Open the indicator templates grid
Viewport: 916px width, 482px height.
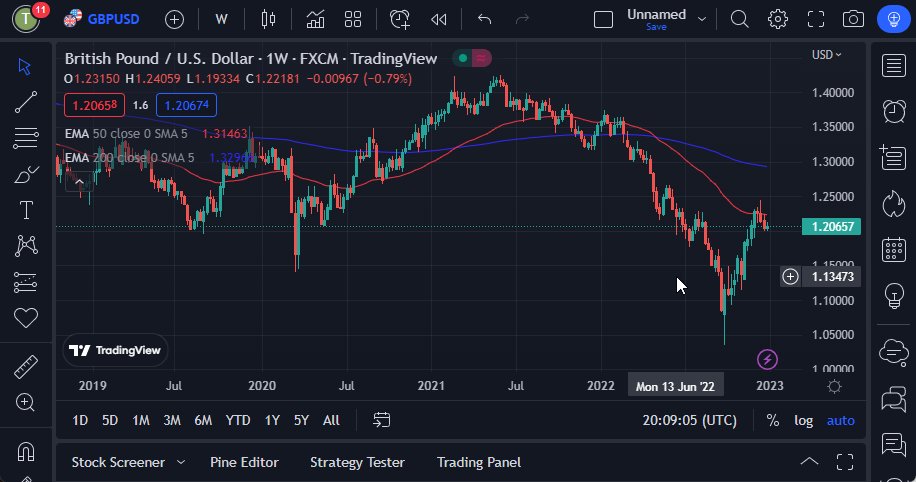coord(353,19)
